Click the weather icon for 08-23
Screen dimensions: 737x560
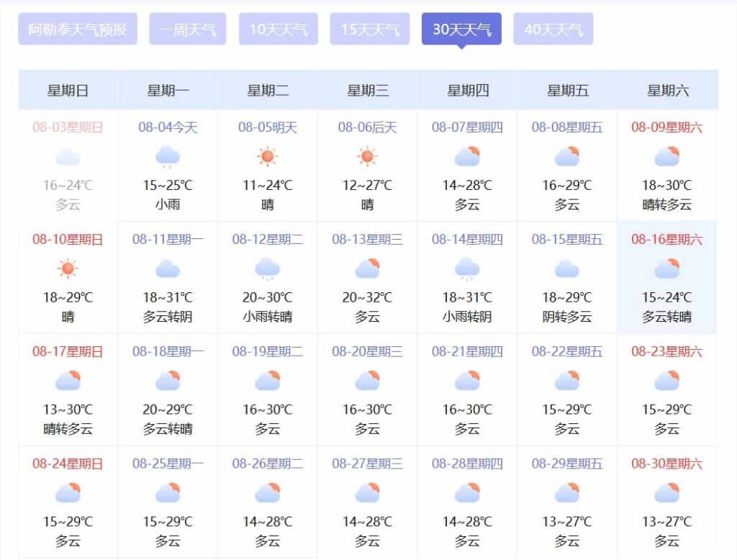[x=667, y=381]
